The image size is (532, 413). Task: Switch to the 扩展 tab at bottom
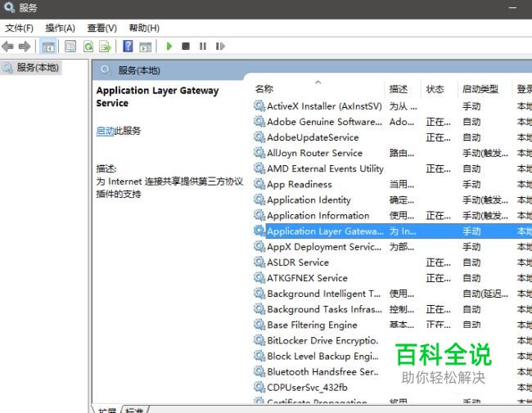[107, 410]
